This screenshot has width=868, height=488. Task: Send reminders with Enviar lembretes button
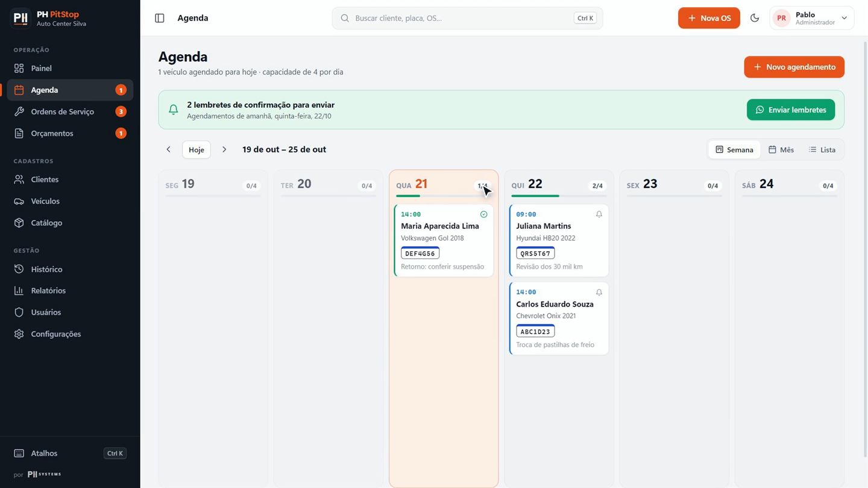click(x=791, y=110)
